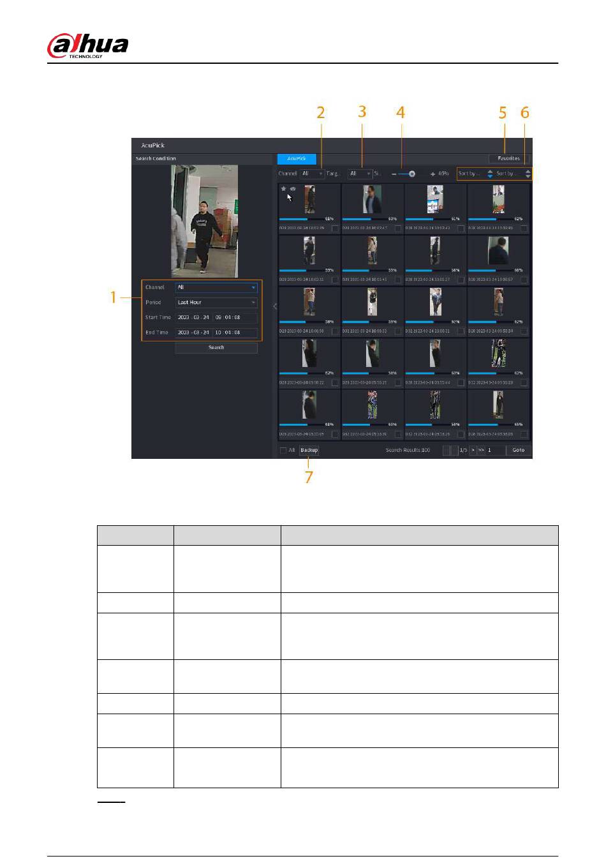Click the similarity slider handle
This screenshot has width=606, height=868.
coord(412,174)
